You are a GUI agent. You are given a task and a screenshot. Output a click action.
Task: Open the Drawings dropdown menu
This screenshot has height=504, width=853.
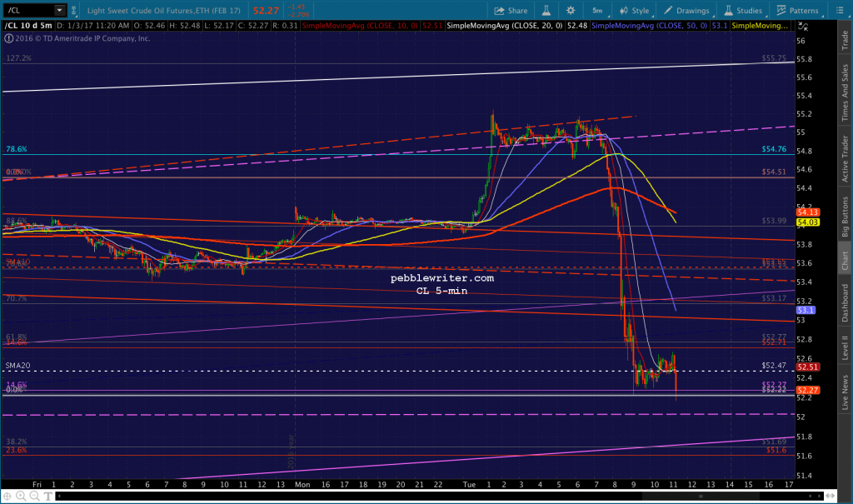[686, 10]
